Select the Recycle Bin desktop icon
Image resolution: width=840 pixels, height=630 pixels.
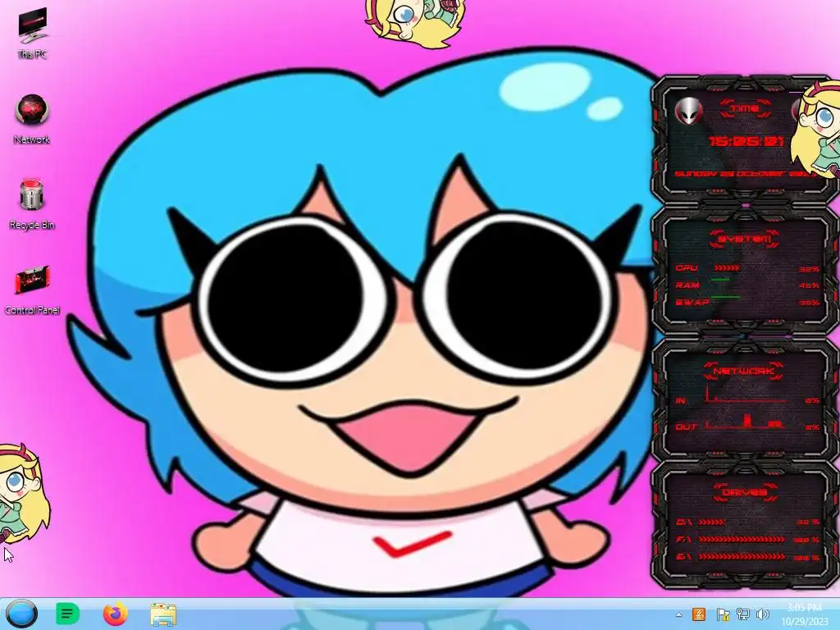tap(32, 204)
